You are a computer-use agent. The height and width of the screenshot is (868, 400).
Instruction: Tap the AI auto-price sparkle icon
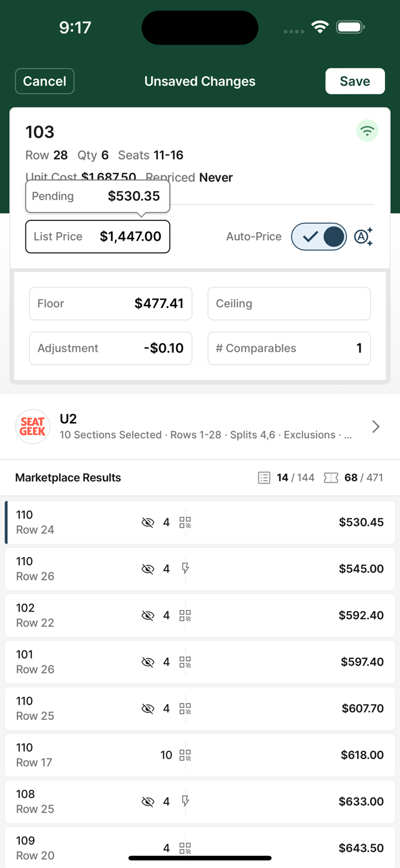(364, 237)
